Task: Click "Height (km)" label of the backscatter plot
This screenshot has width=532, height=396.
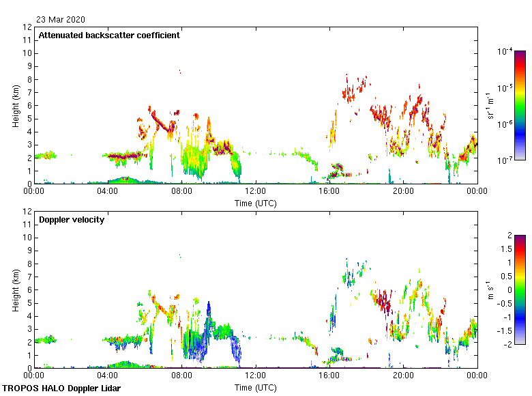Action: point(15,105)
